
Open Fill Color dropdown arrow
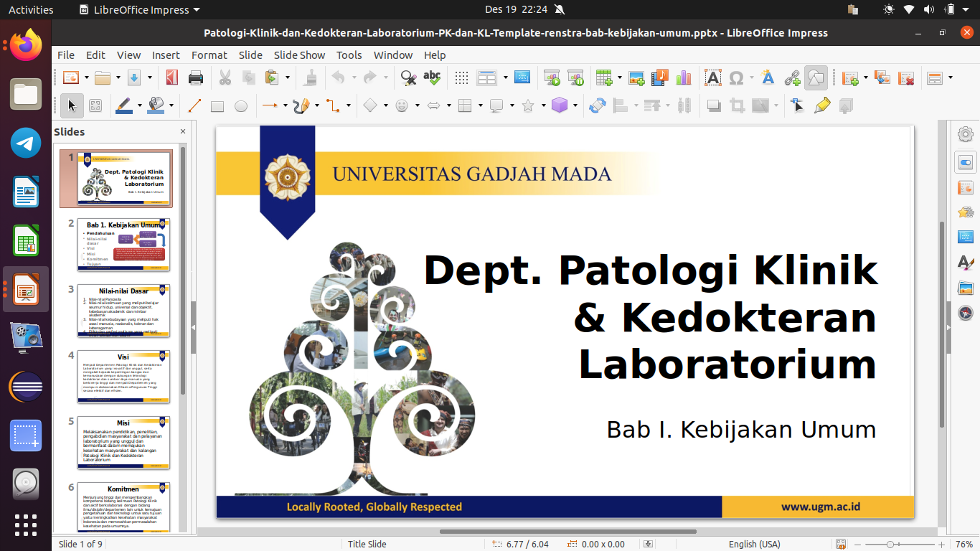click(171, 105)
